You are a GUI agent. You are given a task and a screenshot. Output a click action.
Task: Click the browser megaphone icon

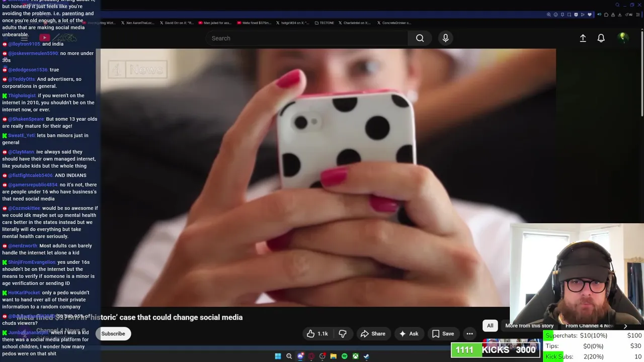(599, 15)
